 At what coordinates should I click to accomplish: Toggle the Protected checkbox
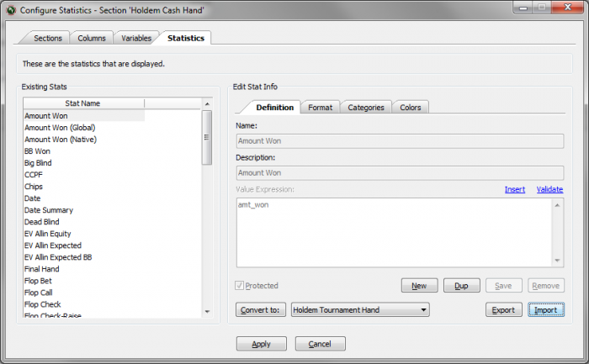[239, 286]
